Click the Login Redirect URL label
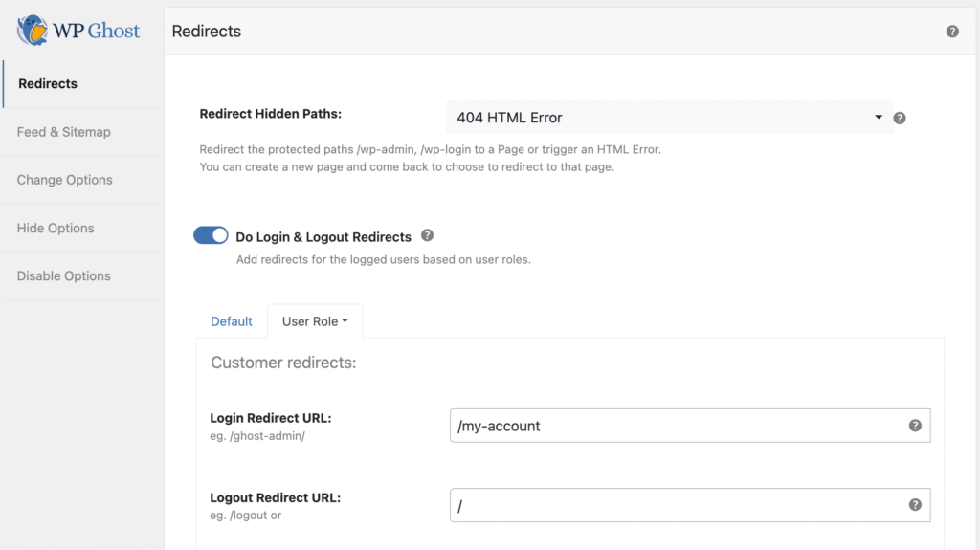Viewport: 980px width, 550px height. pyautogui.click(x=271, y=418)
